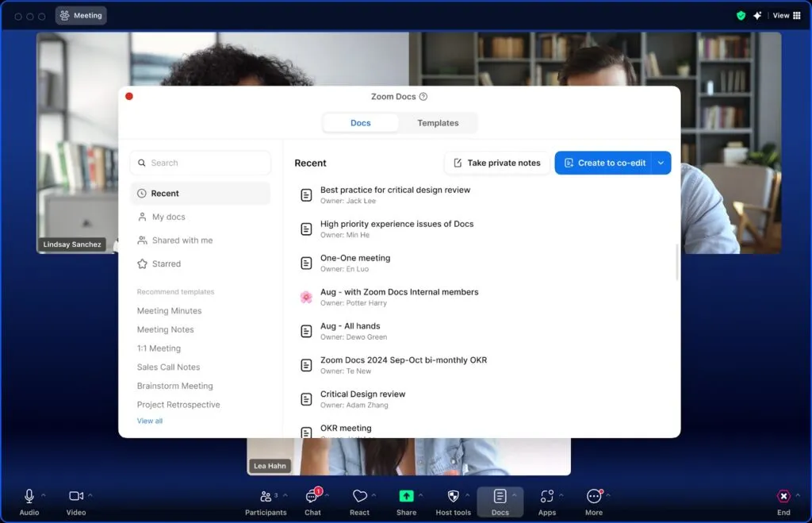
Task: Click the View all templates link
Action: [150, 421]
